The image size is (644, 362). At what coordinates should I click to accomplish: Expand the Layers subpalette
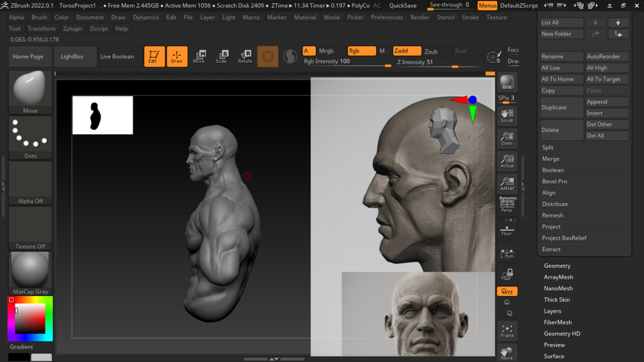(552, 311)
